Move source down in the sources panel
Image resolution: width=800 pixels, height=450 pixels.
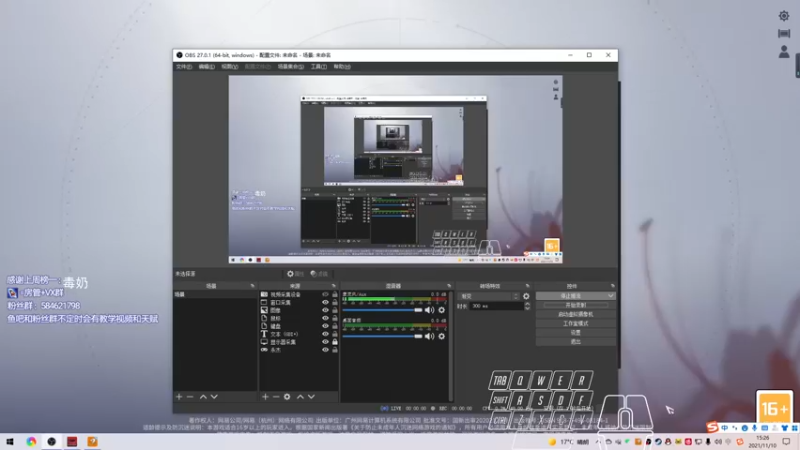point(311,396)
